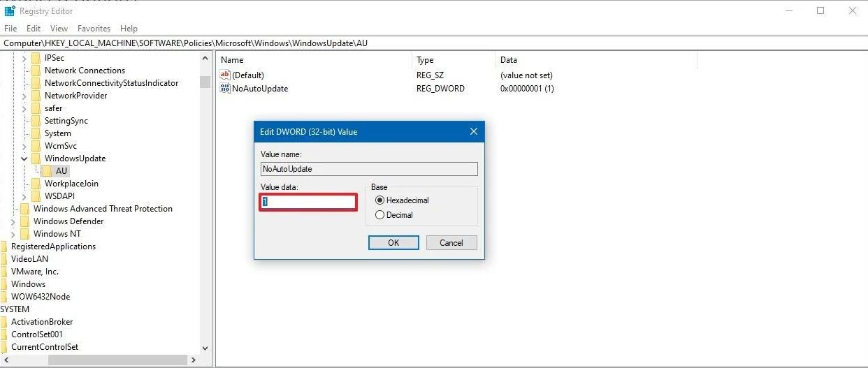Click the Value name field showing NoAutoUpdate

pyautogui.click(x=369, y=169)
